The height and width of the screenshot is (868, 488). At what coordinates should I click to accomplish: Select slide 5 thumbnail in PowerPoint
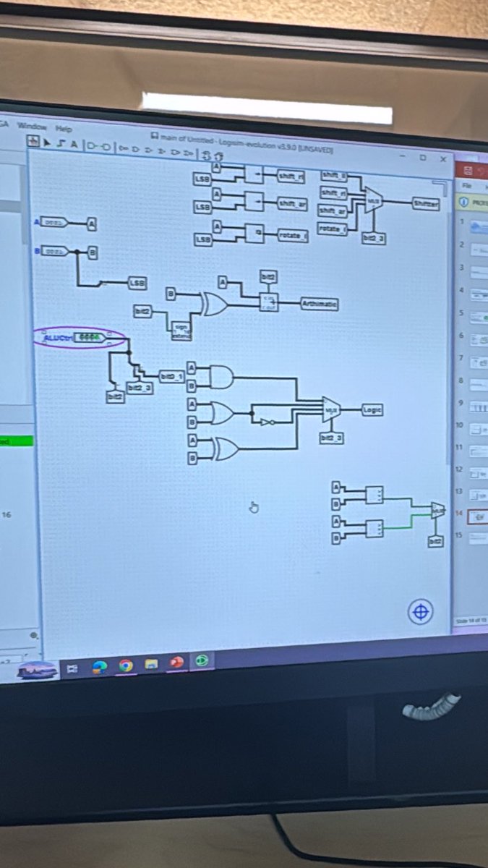(479, 317)
